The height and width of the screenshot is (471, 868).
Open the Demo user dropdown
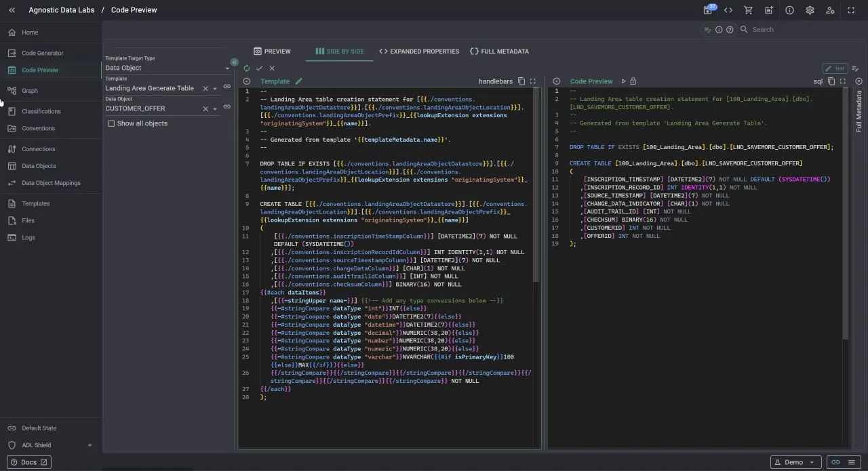pos(796,462)
